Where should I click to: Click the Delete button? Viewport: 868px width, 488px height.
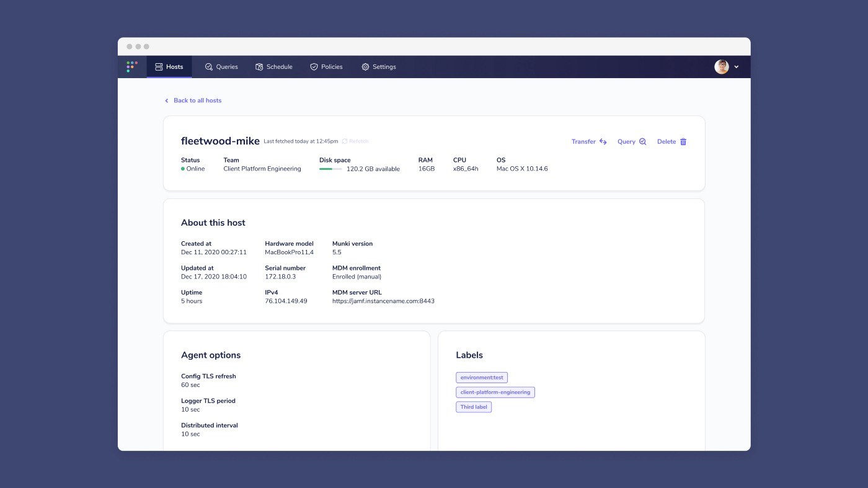point(672,141)
